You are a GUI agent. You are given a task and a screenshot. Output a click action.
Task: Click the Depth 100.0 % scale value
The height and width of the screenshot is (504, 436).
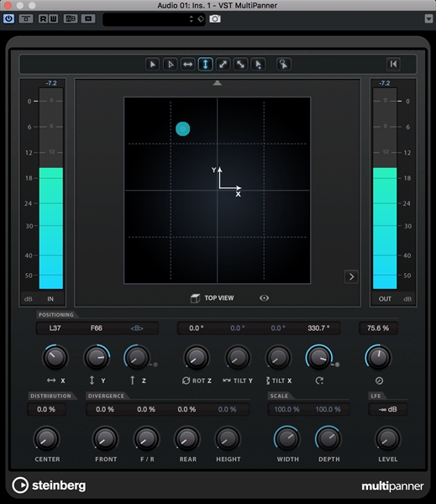click(x=328, y=409)
